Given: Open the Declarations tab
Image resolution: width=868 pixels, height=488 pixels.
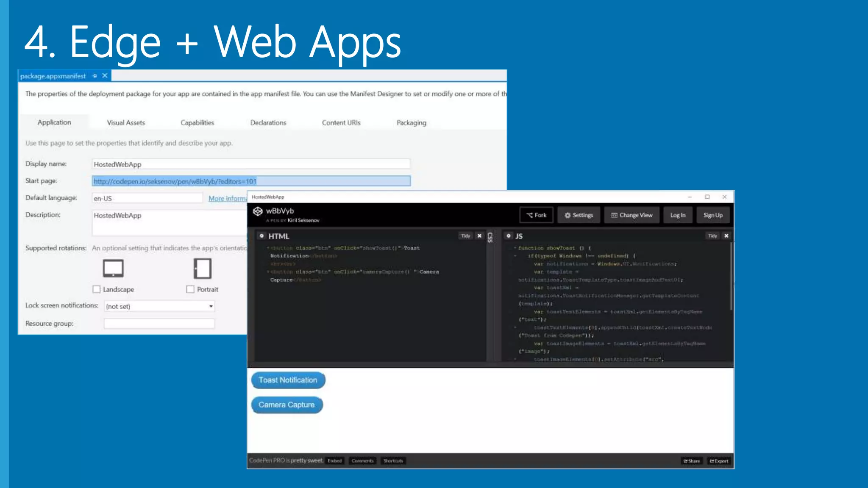Looking at the screenshot, I should [x=268, y=123].
